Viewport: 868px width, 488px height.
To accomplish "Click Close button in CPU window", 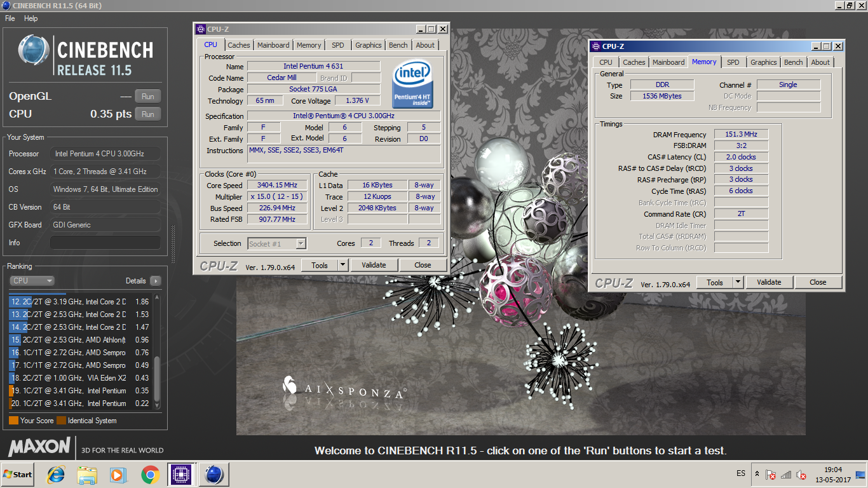I will pyautogui.click(x=423, y=265).
